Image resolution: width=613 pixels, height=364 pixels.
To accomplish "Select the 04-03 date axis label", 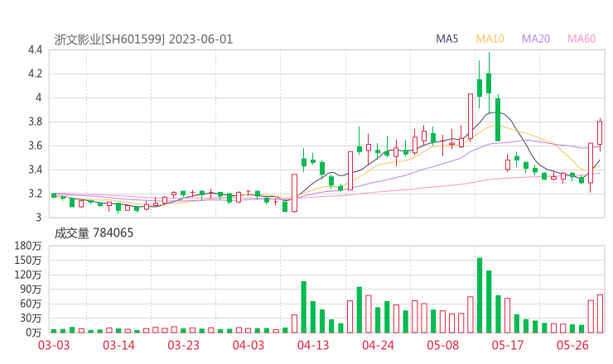I will click(x=249, y=345).
